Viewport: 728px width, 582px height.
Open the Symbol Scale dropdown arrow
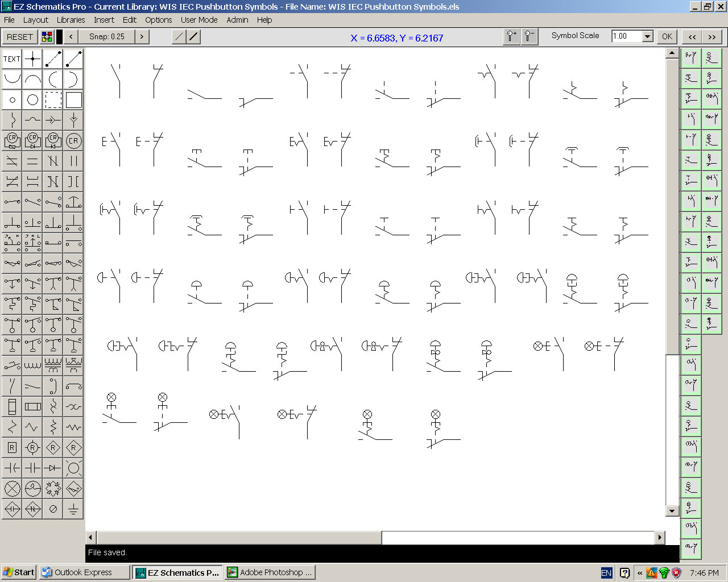coord(647,36)
